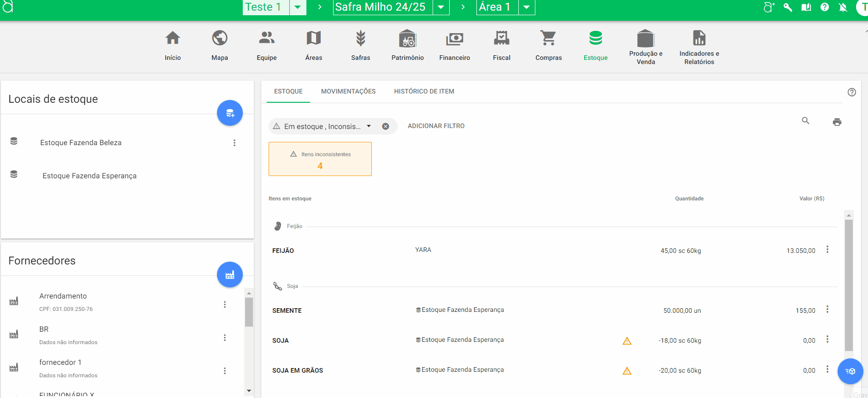Print the stock list
The image size is (868, 398).
(x=837, y=122)
